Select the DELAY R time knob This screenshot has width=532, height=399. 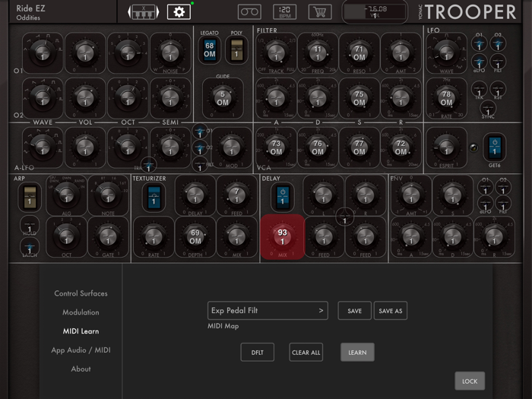click(x=366, y=195)
